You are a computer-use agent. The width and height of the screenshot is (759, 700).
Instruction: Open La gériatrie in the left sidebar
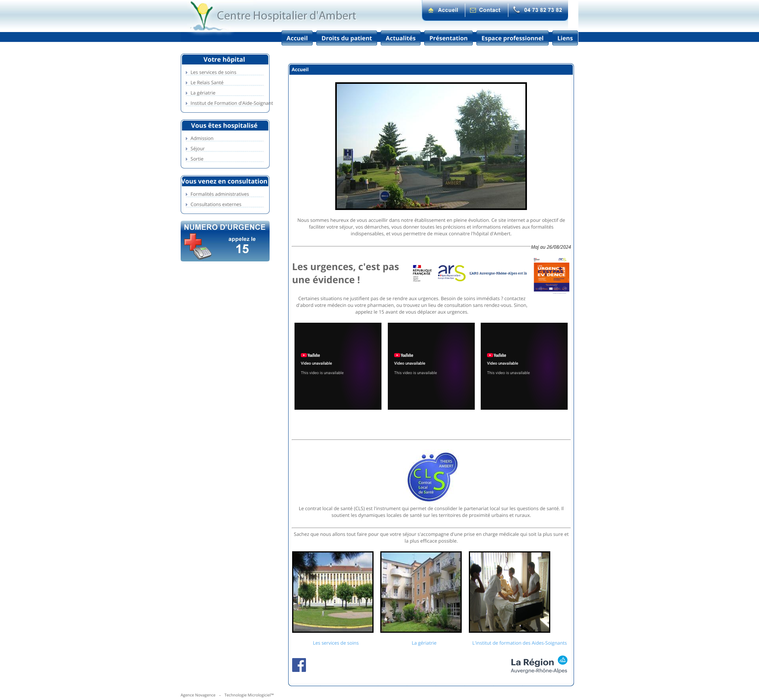203,93
